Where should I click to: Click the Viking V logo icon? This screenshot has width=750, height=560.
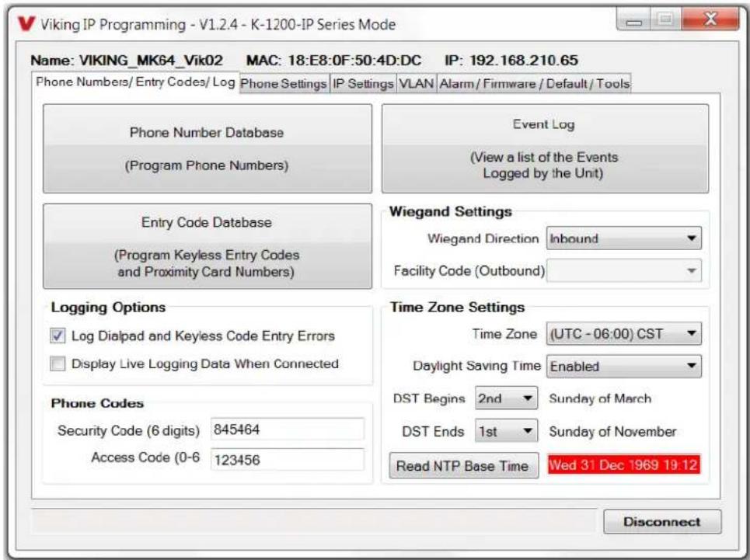tap(26, 24)
